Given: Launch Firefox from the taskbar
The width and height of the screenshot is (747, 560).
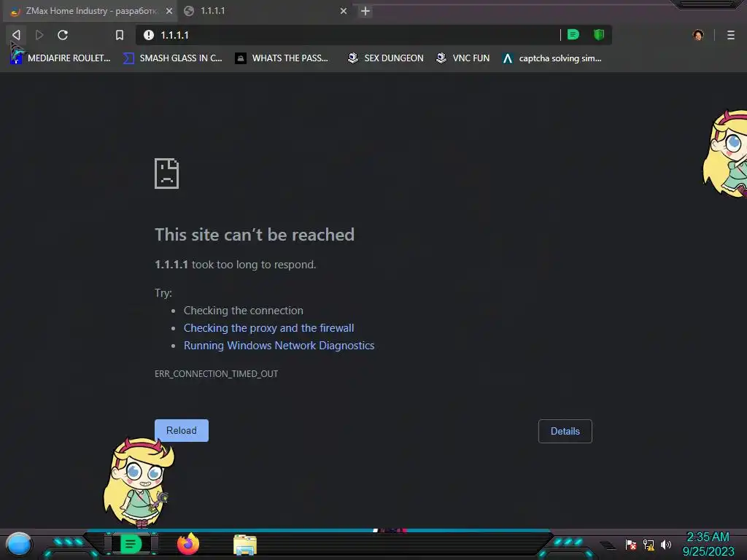Looking at the screenshot, I should pyautogui.click(x=188, y=544).
